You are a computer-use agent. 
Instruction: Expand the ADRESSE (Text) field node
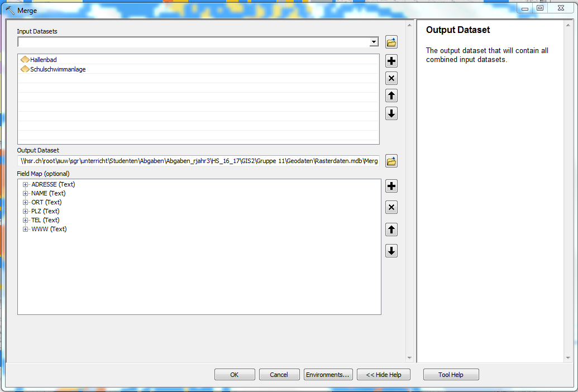click(x=26, y=184)
